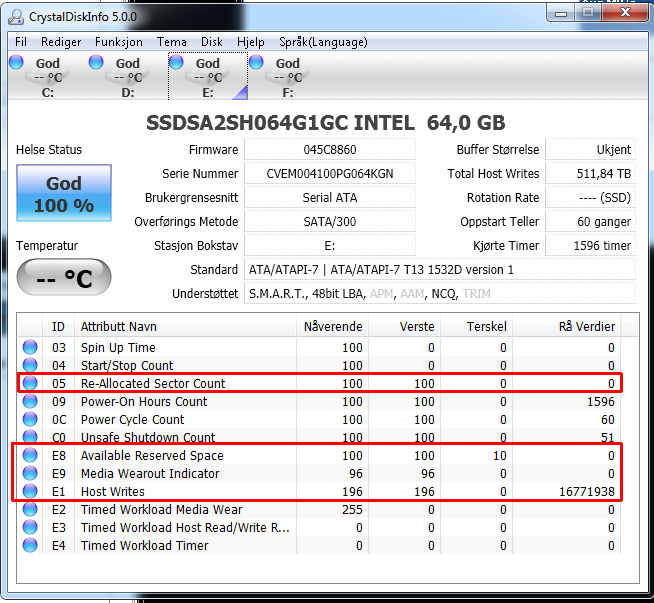
Task: Open the Rediger menu
Action: pyautogui.click(x=61, y=42)
